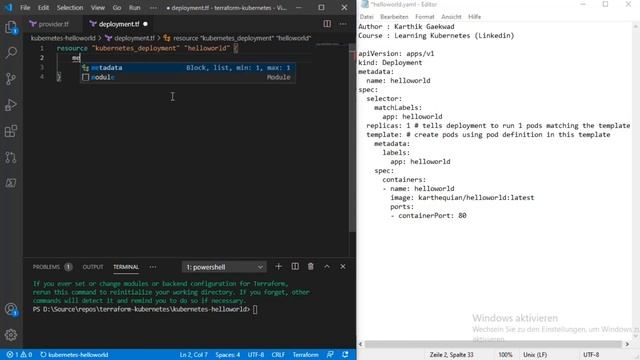The height and width of the screenshot is (360, 640).
Task: Open hidden menu items ellipsis in VS Code menu bar
Action: 153,8
